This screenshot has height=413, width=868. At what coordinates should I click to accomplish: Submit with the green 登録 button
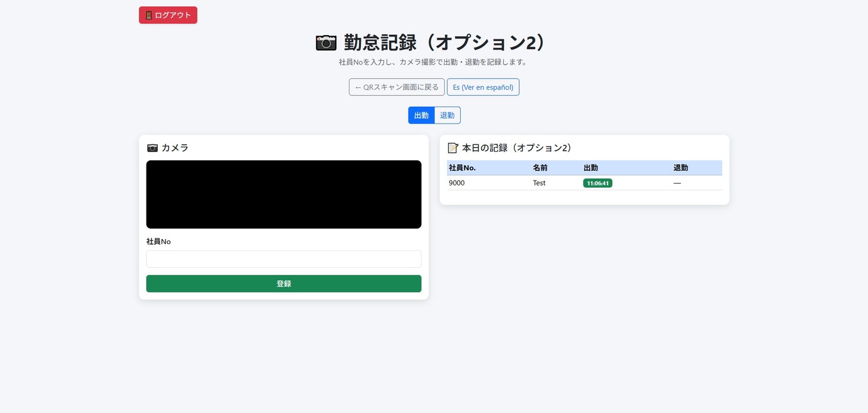coord(284,283)
